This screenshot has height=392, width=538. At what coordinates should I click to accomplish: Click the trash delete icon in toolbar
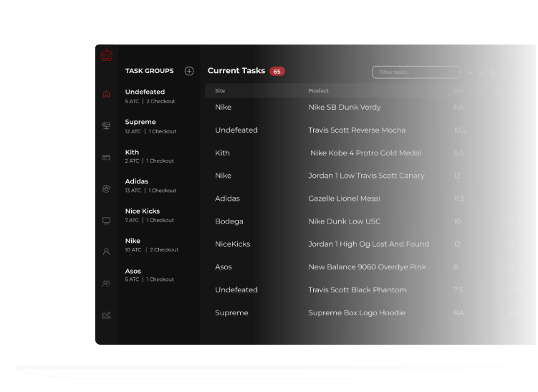pos(492,73)
